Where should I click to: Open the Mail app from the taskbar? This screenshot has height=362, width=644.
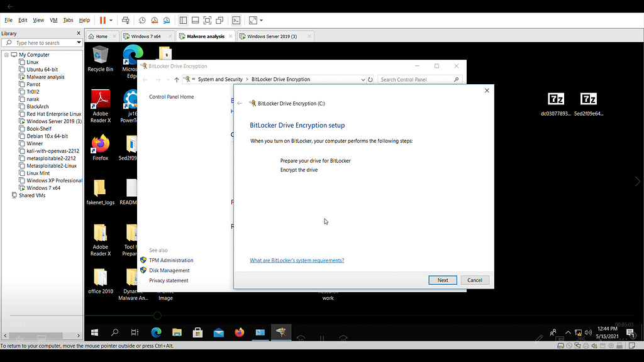218,332
